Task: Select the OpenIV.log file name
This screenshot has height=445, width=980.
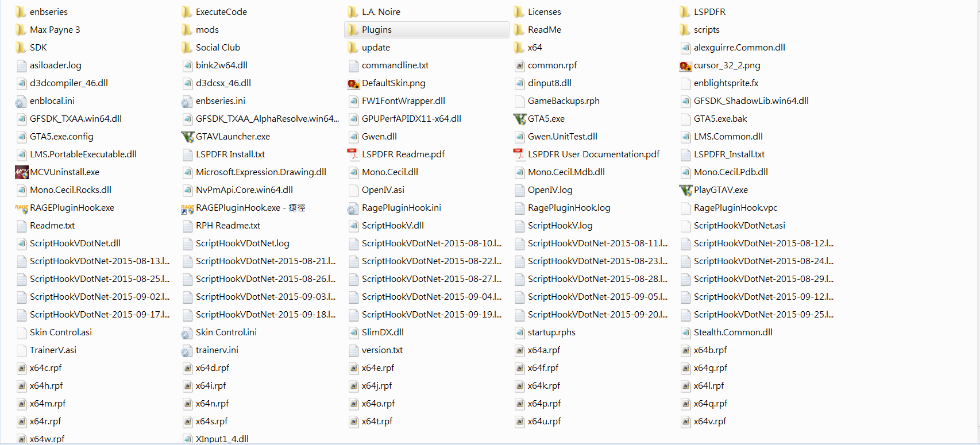Action: pyautogui.click(x=550, y=190)
